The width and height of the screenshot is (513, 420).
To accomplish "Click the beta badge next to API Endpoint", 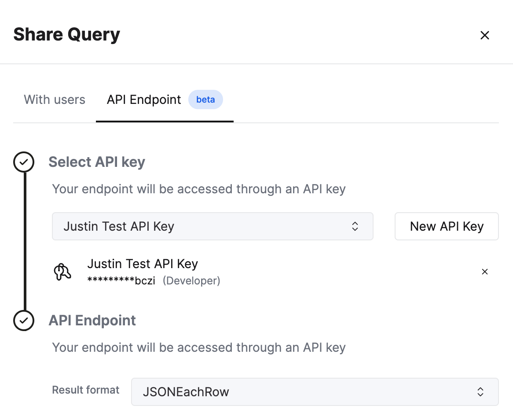I will coord(205,99).
